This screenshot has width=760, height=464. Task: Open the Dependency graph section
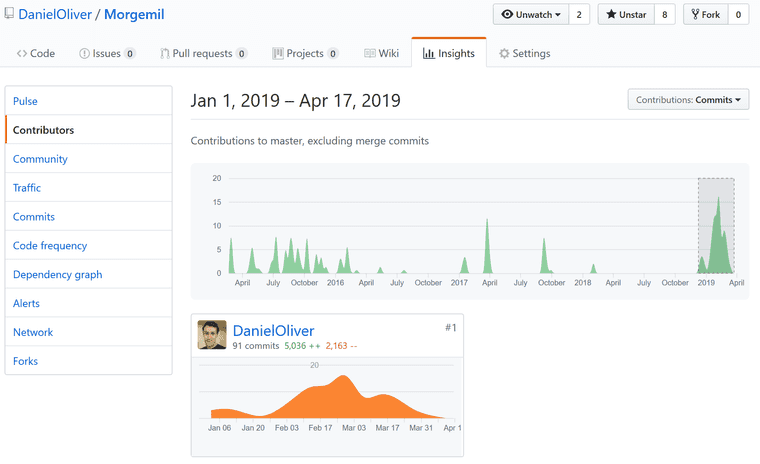[58, 275]
